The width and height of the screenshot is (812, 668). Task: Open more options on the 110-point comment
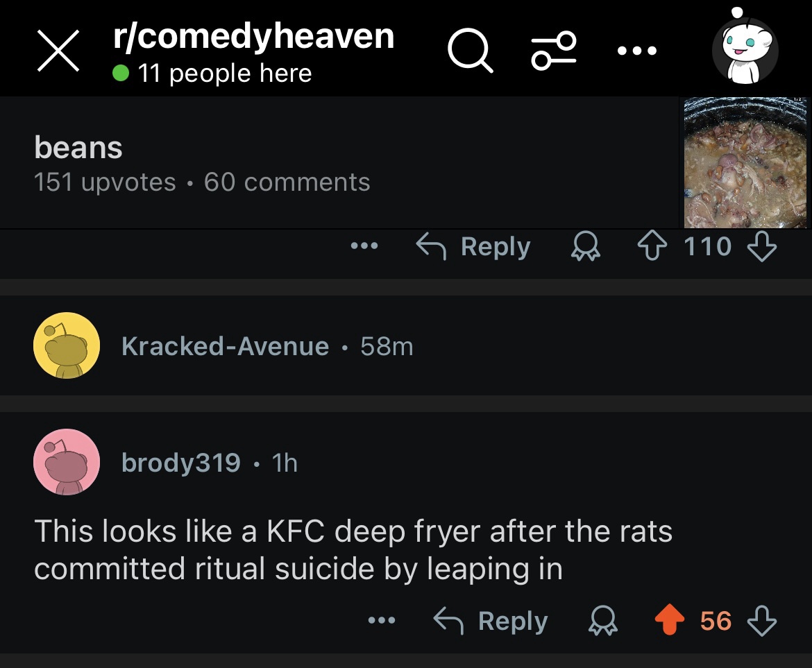click(x=364, y=246)
